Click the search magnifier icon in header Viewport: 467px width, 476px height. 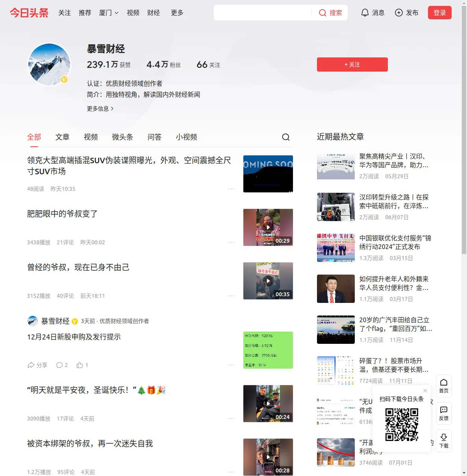(322, 13)
